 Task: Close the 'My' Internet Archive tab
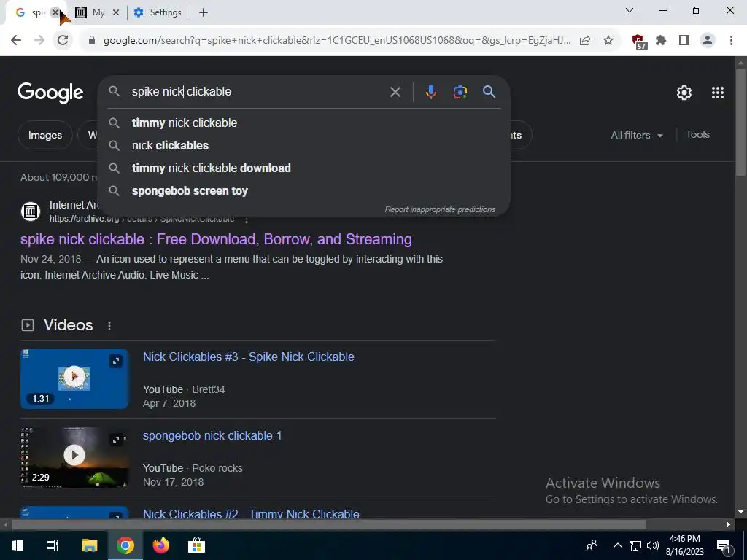pos(116,12)
